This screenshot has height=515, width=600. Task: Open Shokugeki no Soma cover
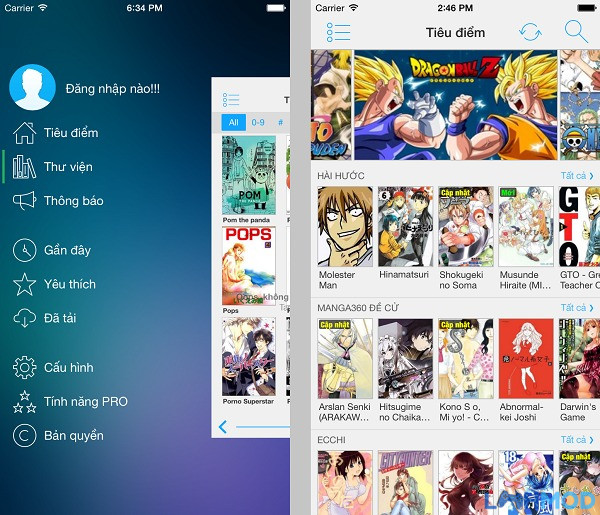466,227
